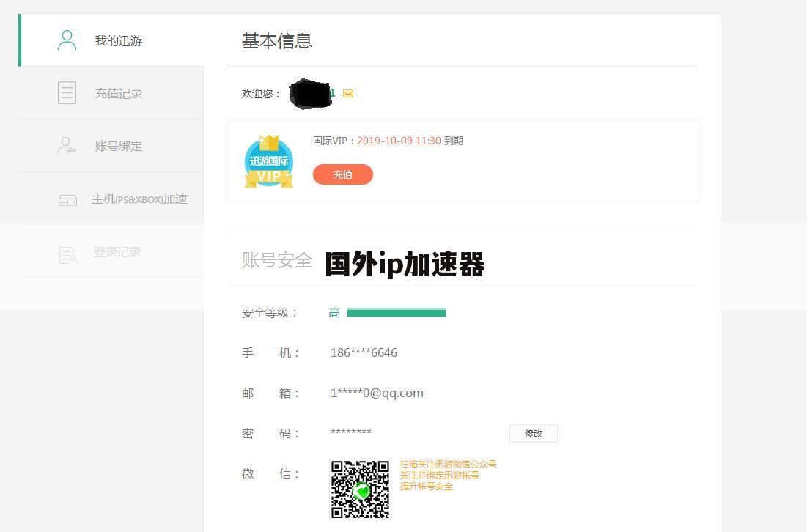The width and height of the screenshot is (807, 532).
Task: Click the security level 高 text
Action: (x=334, y=312)
